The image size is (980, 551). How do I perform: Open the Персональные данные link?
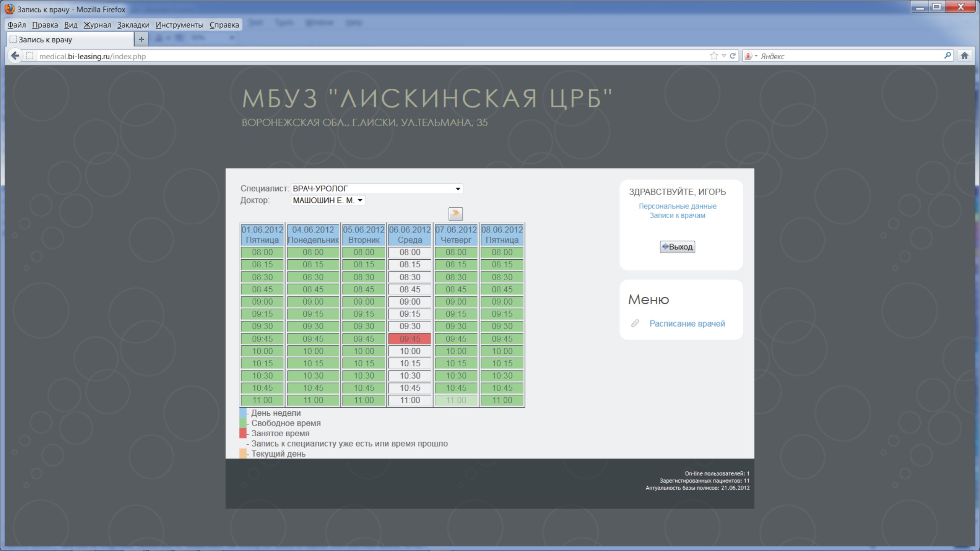[x=678, y=206]
